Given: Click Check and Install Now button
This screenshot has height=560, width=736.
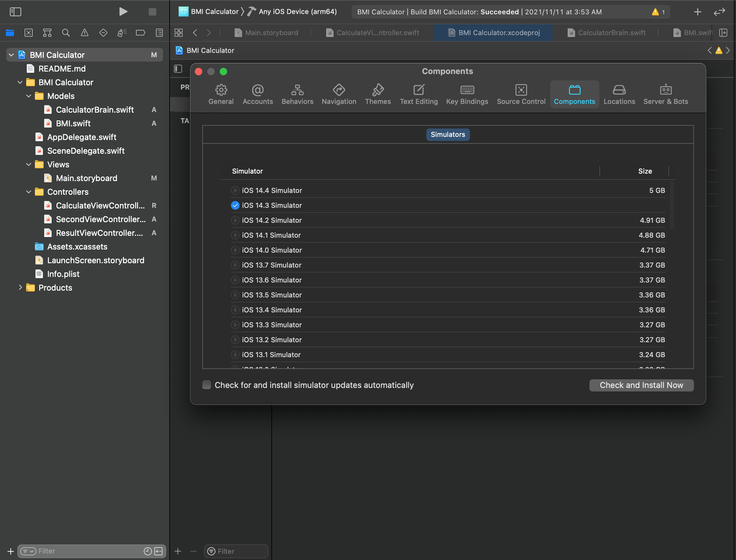Looking at the screenshot, I should 641,385.
